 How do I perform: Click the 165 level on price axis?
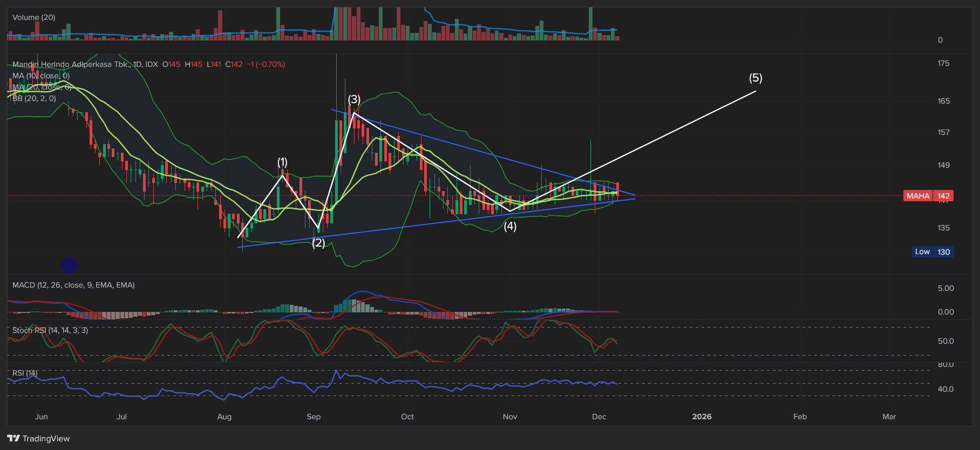tap(943, 101)
